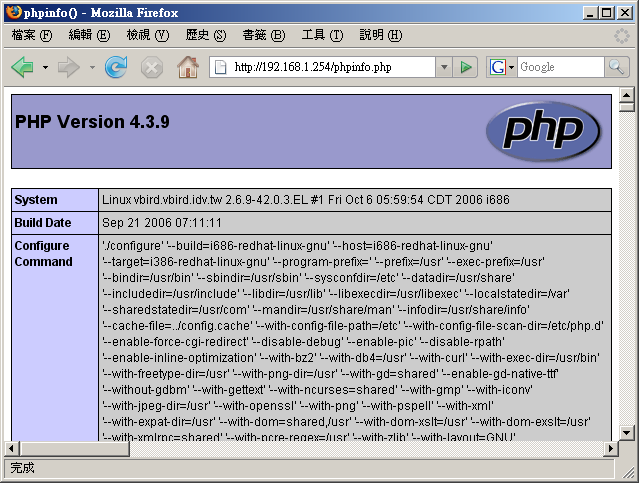This screenshot has width=639, height=483.
Task: Click the PHP logo image
Action: point(543,130)
